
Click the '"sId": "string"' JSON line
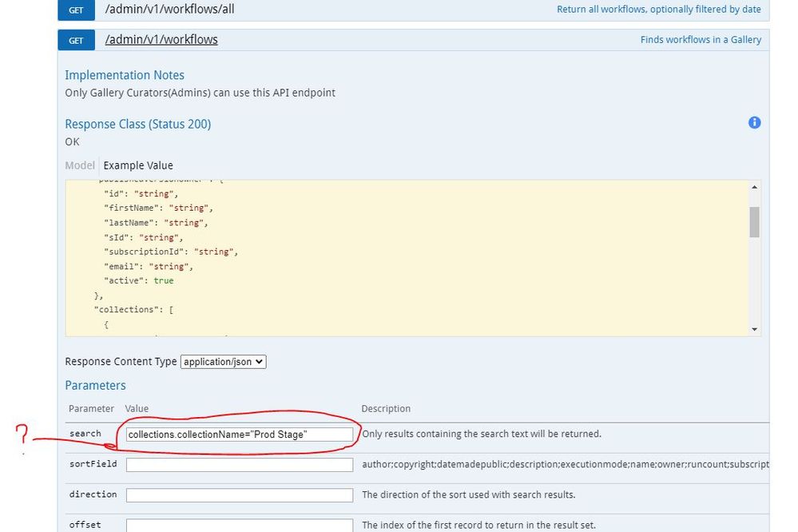coord(144,237)
